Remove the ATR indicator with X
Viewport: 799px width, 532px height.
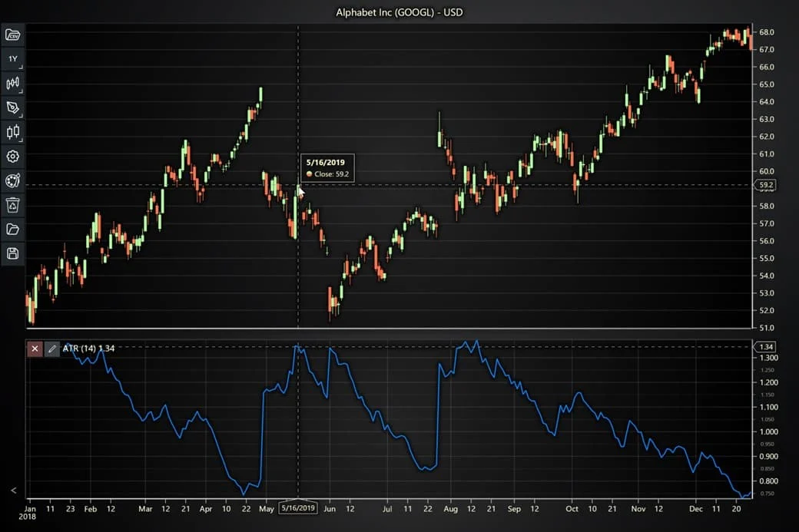click(35, 349)
